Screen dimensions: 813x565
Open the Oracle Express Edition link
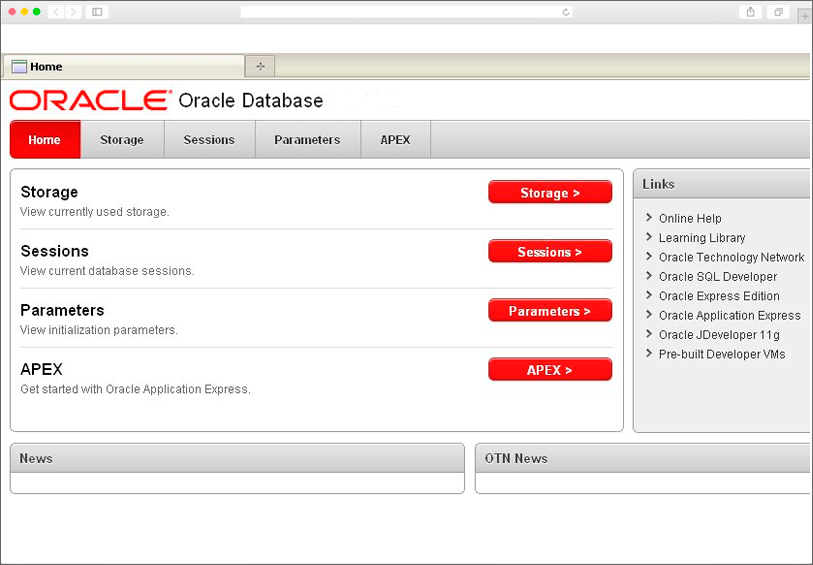(719, 296)
